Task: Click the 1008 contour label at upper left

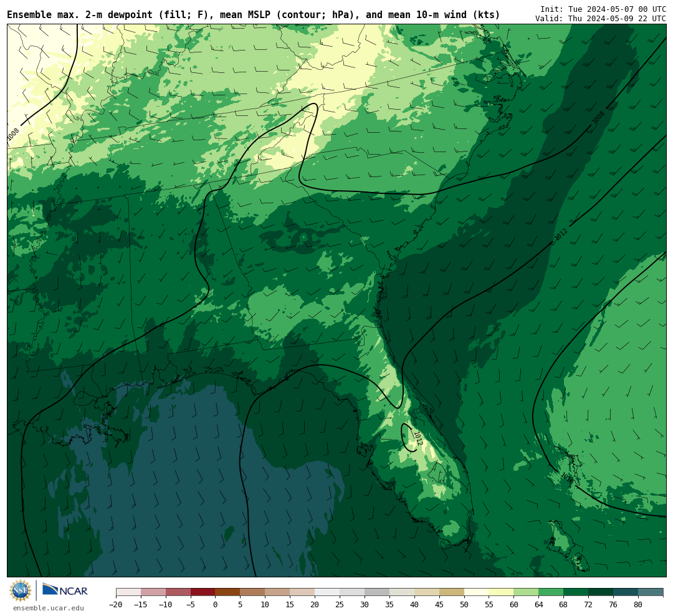Action: [x=13, y=134]
